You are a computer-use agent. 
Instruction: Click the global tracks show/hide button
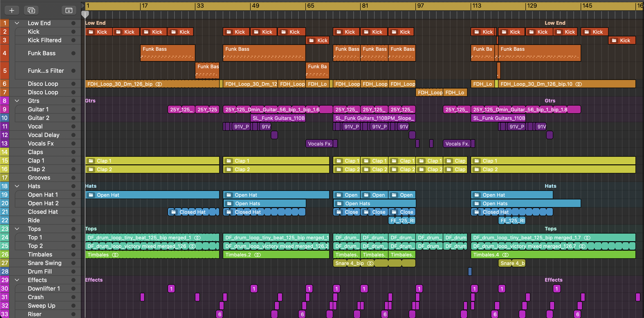tap(69, 10)
